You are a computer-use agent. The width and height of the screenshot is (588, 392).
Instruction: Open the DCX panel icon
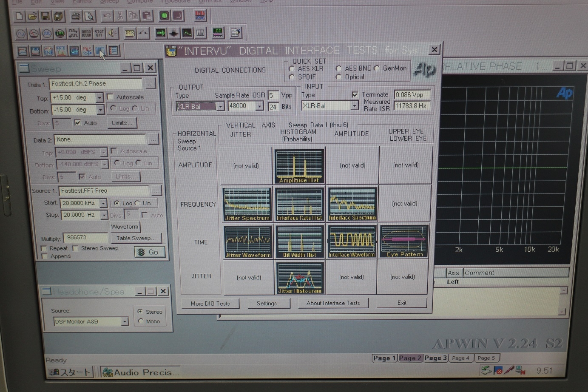coord(130,33)
